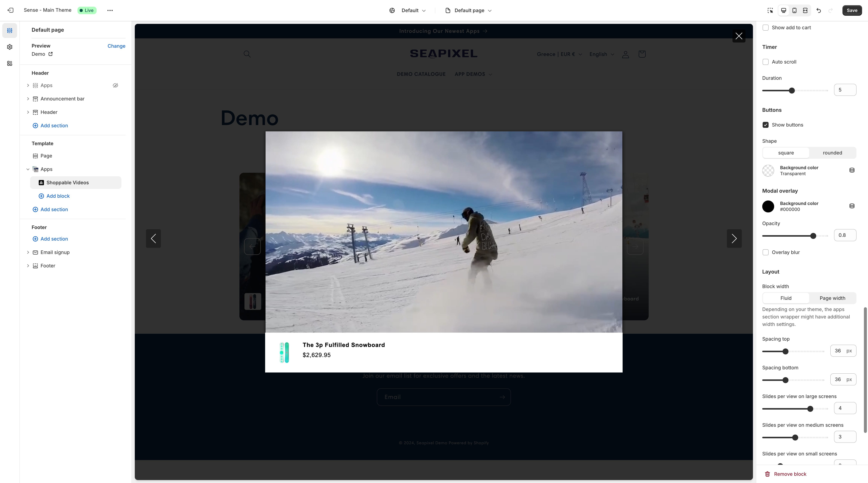Open the cart icon in store header
Image resolution: width=868 pixels, height=483 pixels.
coord(642,54)
